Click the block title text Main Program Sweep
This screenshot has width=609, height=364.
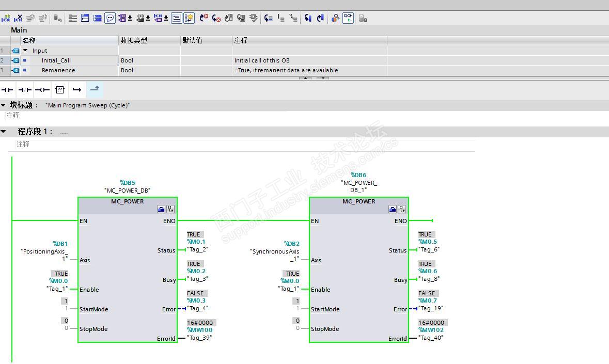click(x=88, y=105)
